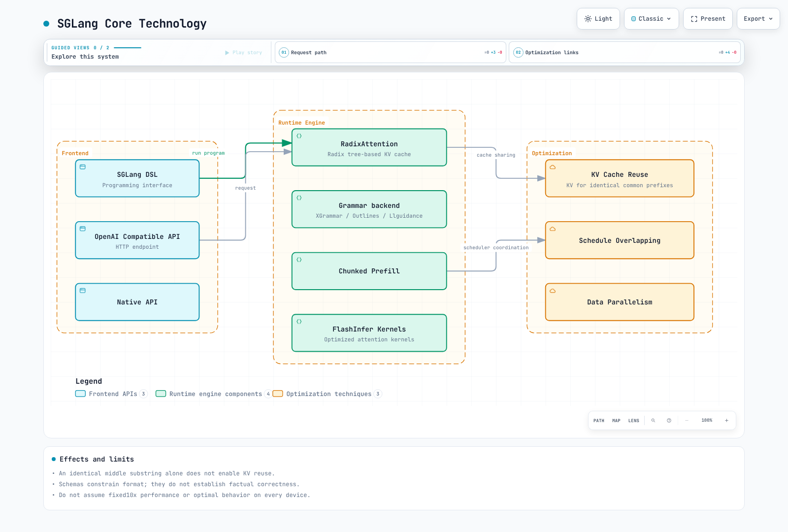Click the 'run program' edge label
Screen dimensions: 788x532
(x=208, y=153)
